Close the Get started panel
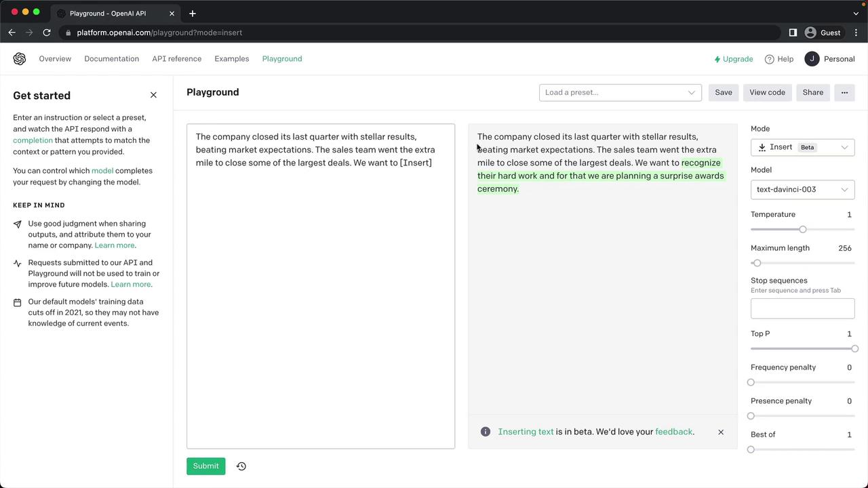The height and width of the screenshot is (488, 868). pyautogui.click(x=153, y=95)
